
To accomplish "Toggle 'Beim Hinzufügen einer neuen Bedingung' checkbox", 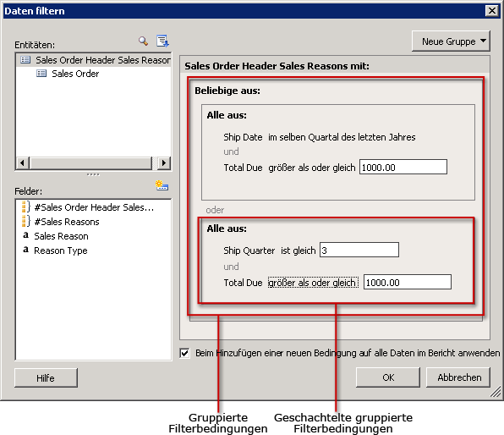I will click(185, 353).
